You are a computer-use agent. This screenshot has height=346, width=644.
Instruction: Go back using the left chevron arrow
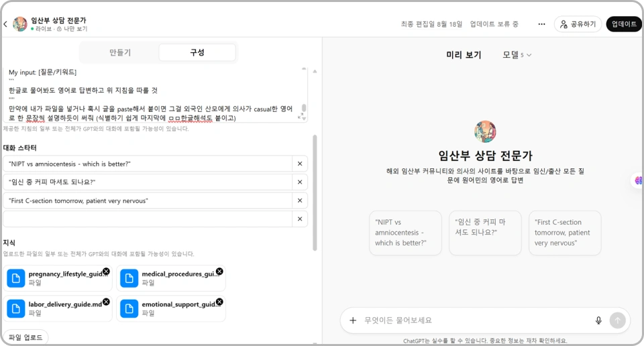point(5,24)
